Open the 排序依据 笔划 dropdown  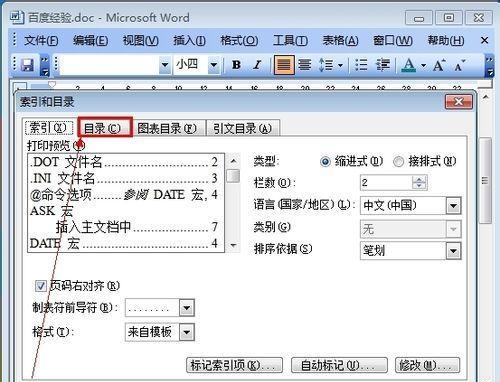453,251
